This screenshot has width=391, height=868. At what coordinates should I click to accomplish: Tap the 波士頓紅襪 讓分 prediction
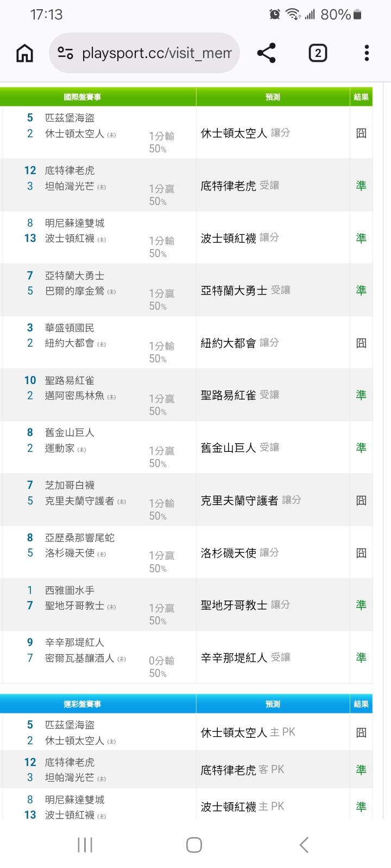tap(239, 238)
